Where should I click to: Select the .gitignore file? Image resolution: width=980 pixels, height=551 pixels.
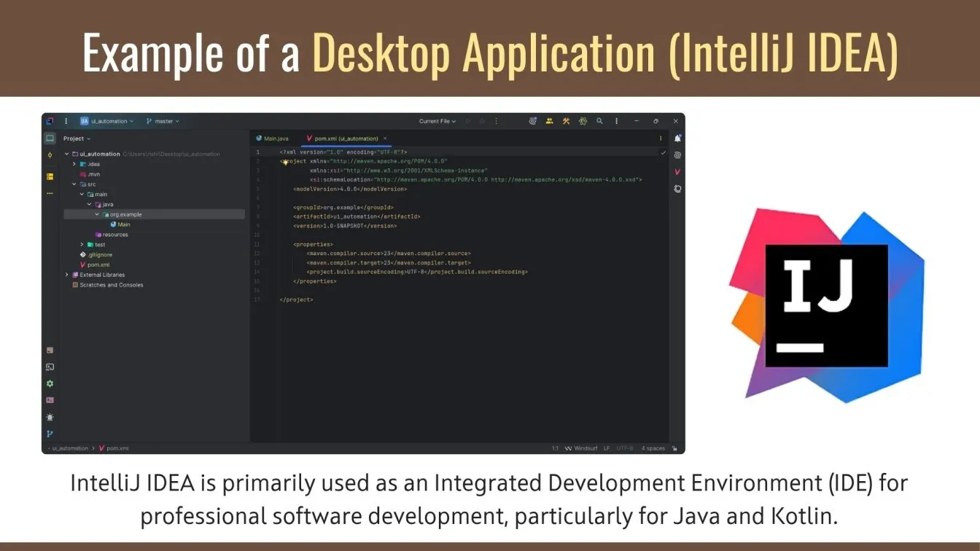(x=96, y=255)
